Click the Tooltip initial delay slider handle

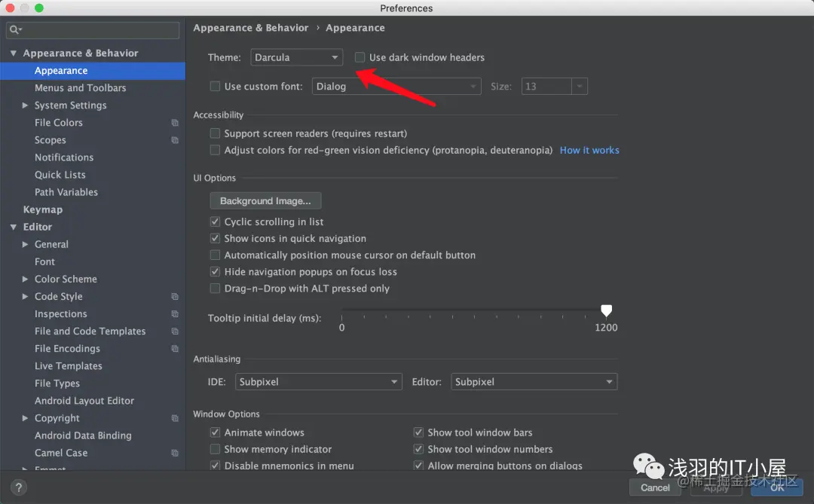606,310
